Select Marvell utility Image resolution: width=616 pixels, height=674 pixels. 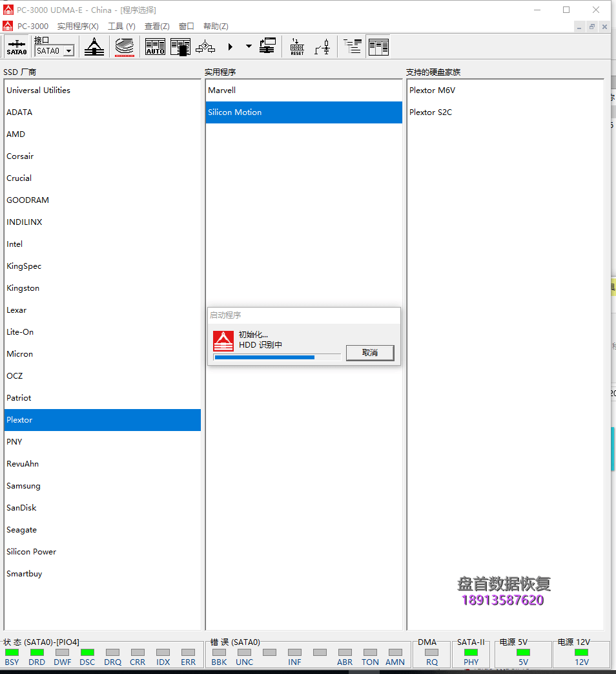point(303,90)
